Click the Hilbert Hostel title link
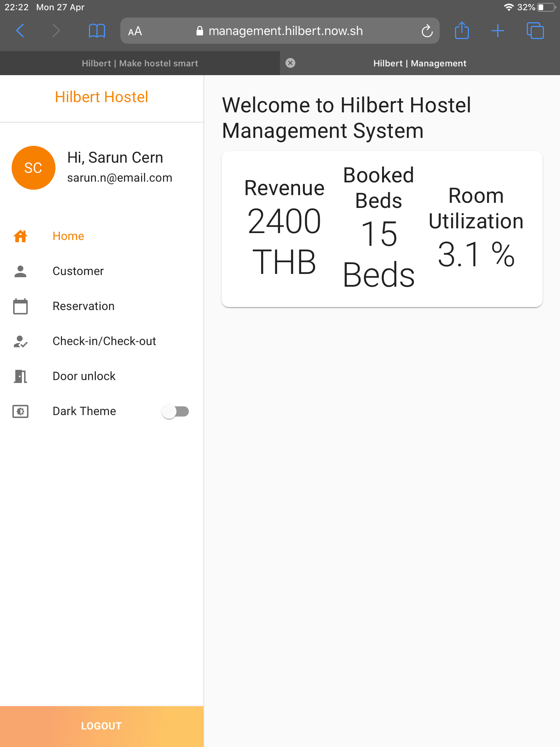Viewport: 560px width, 747px height. point(102,97)
